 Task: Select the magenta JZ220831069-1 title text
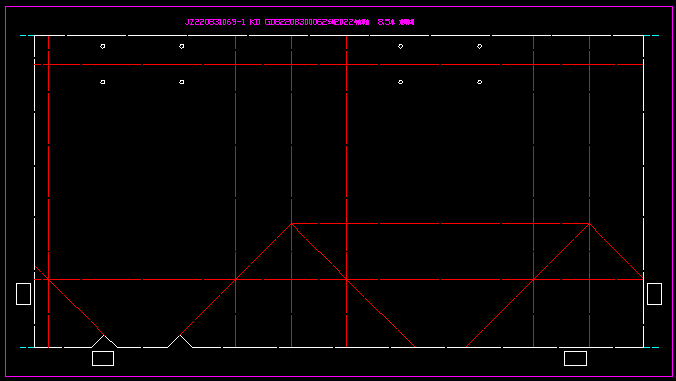215,22
